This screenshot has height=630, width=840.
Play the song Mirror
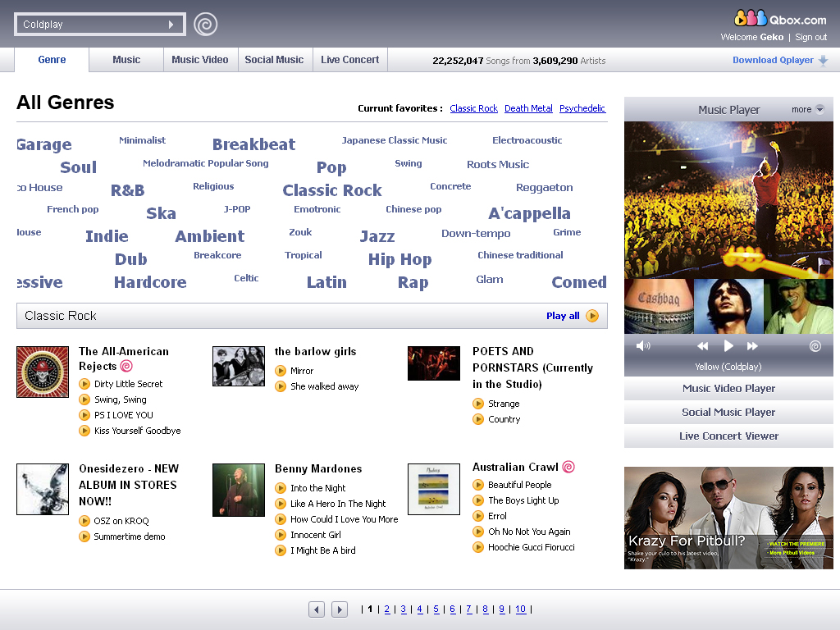click(x=281, y=371)
